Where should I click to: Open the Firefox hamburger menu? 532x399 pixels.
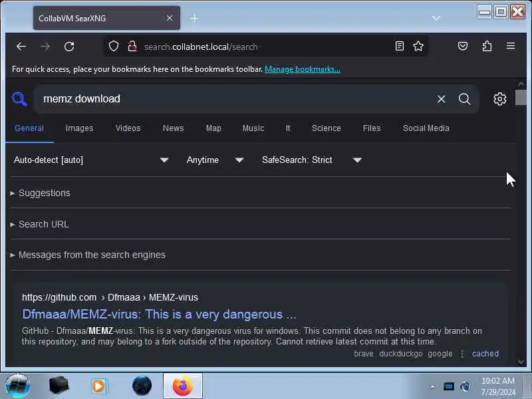511,46
